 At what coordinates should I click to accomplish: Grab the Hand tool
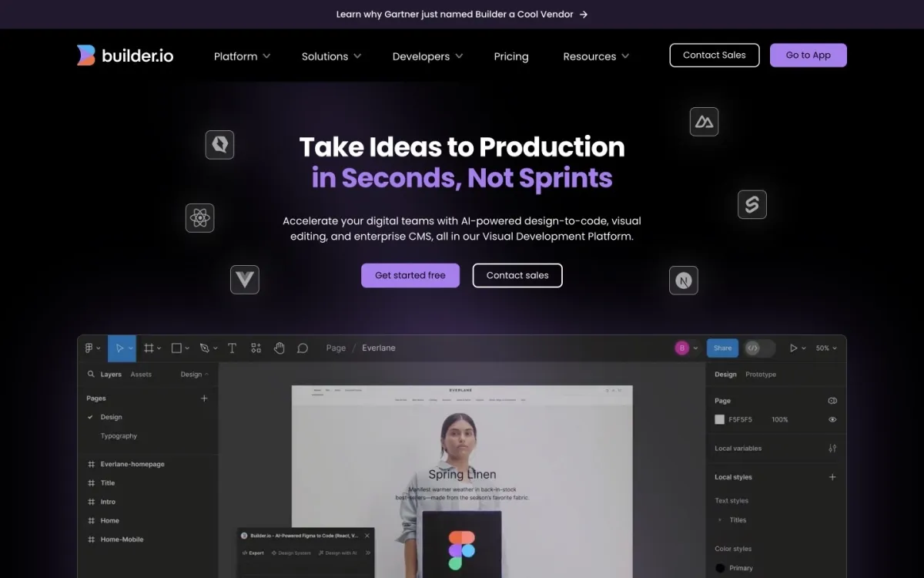279,348
